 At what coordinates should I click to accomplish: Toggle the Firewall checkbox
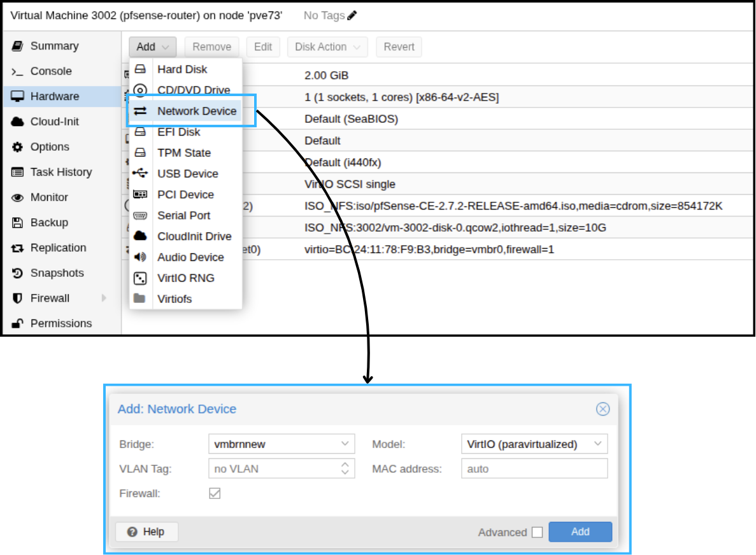(215, 493)
